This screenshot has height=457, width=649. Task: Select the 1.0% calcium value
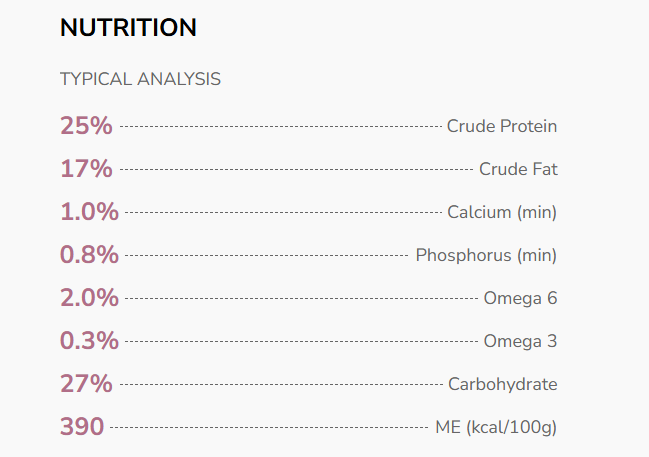click(x=89, y=212)
